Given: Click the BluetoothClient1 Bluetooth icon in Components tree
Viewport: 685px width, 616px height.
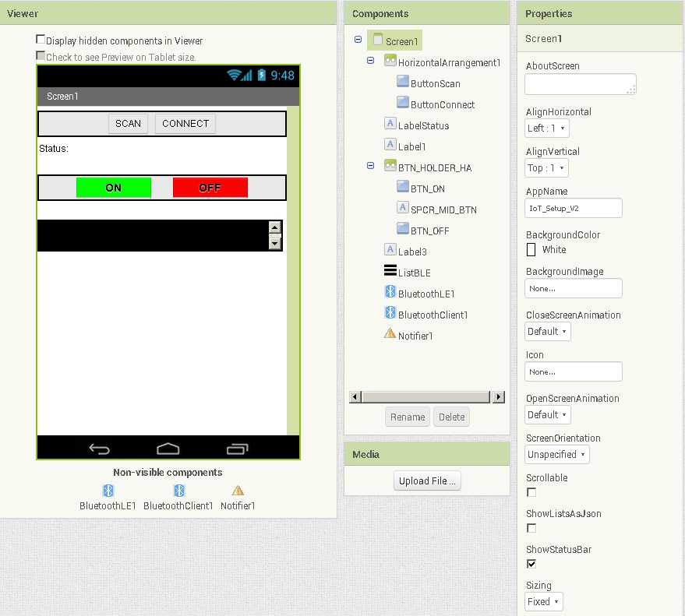Looking at the screenshot, I should point(390,315).
